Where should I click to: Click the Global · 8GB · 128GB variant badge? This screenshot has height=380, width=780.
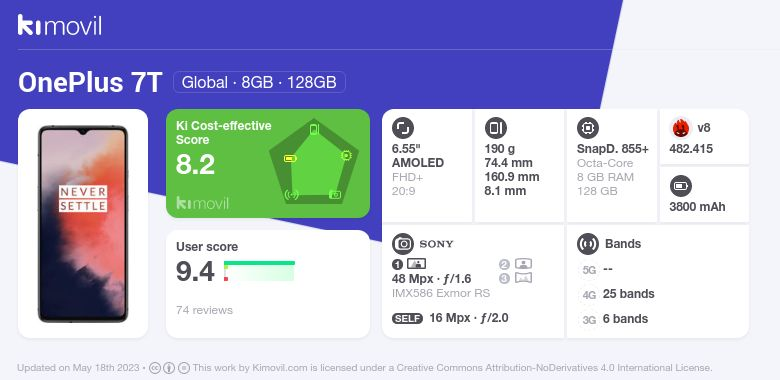pos(259,82)
